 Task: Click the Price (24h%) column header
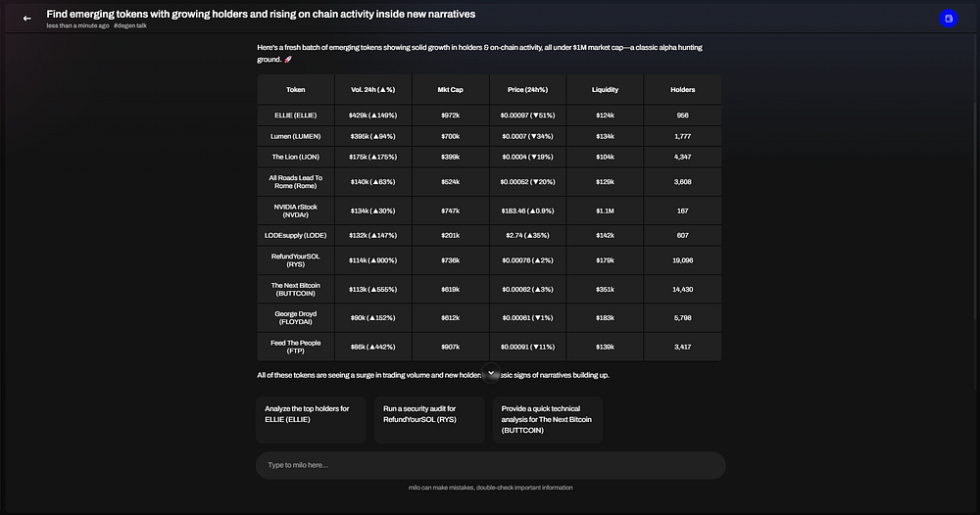(x=528, y=89)
